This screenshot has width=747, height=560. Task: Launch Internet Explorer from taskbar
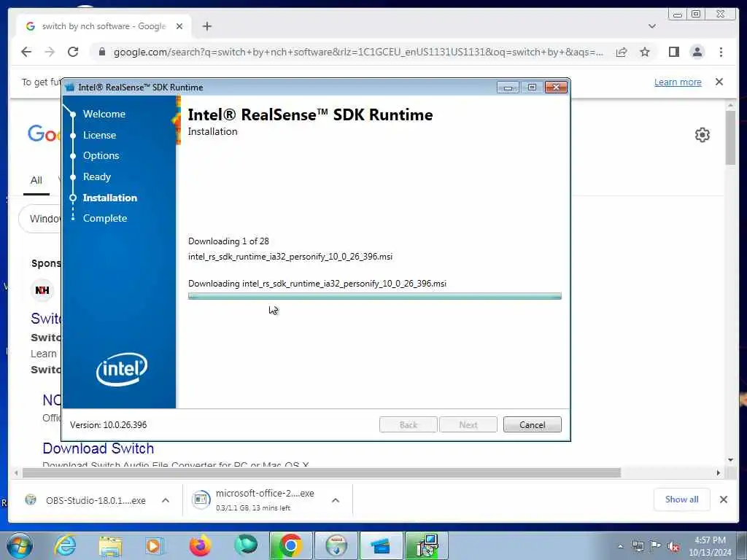tap(65, 545)
